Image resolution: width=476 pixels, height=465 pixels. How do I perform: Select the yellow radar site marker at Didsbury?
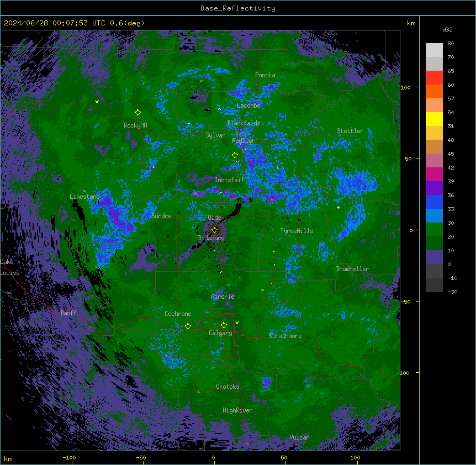point(215,230)
